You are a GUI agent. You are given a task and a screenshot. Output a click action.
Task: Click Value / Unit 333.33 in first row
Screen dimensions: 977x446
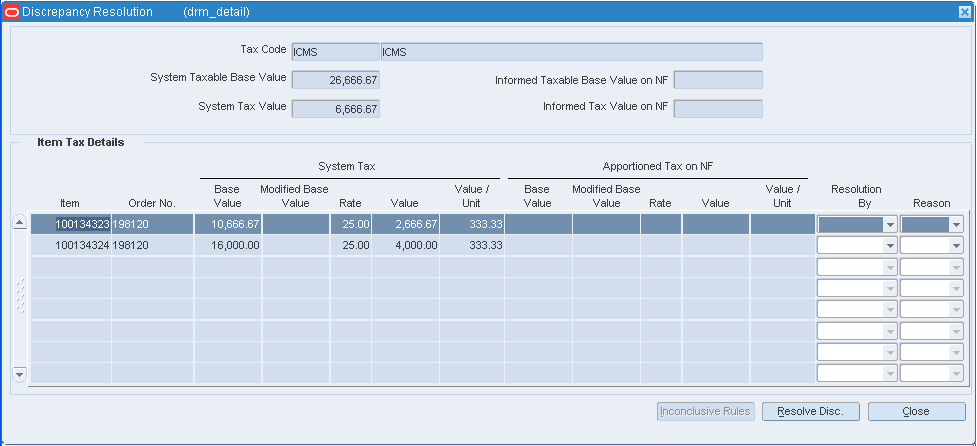(x=472, y=224)
